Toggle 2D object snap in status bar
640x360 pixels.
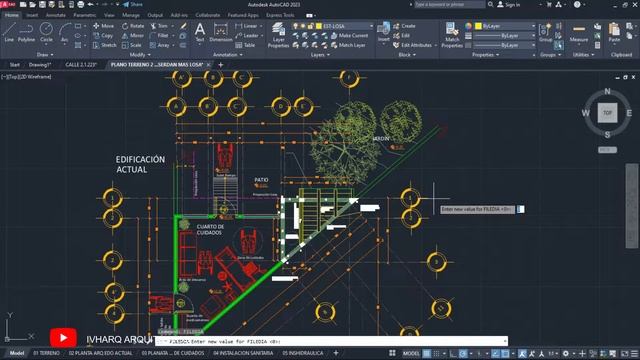(505, 353)
